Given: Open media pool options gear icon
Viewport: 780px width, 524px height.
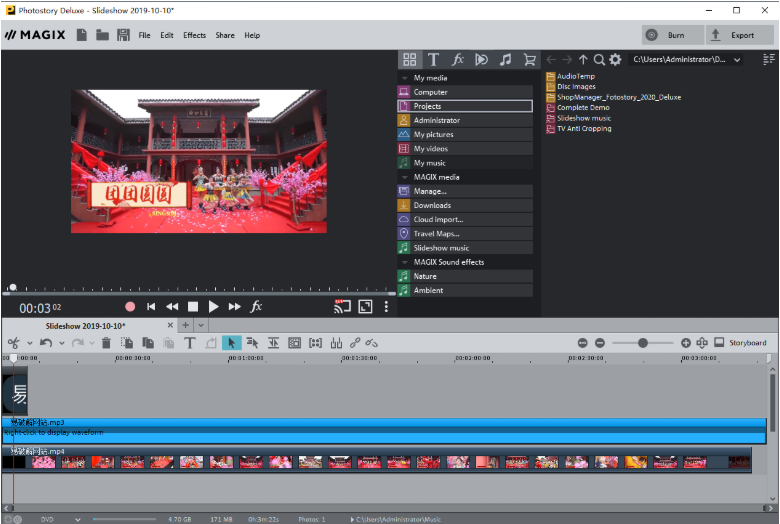Looking at the screenshot, I should 615,60.
